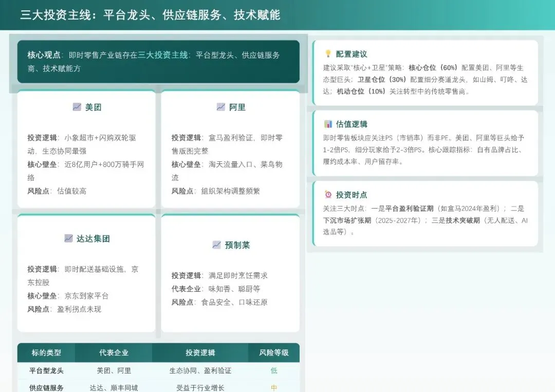Image resolution: width=555 pixels, height=392 pixels.
Task: Click 京东到家平台 text in 达达集团 card
Action: pos(87,296)
